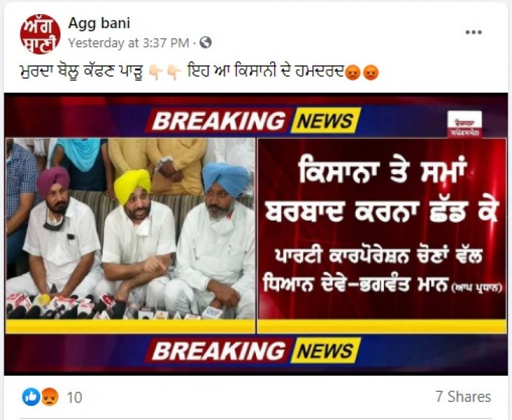Click the red Punjabi headline panel
This screenshot has height=420, width=512.
[382, 229]
